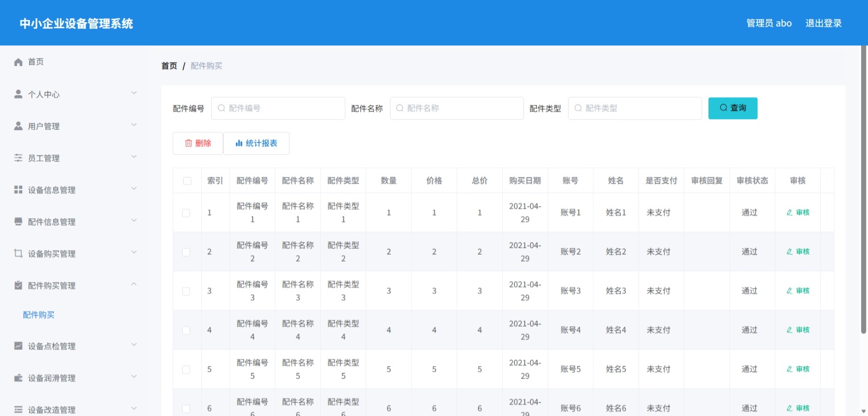The image size is (868, 416).
Task: Click the user icon for 用户管理
Action: [18, 126]
